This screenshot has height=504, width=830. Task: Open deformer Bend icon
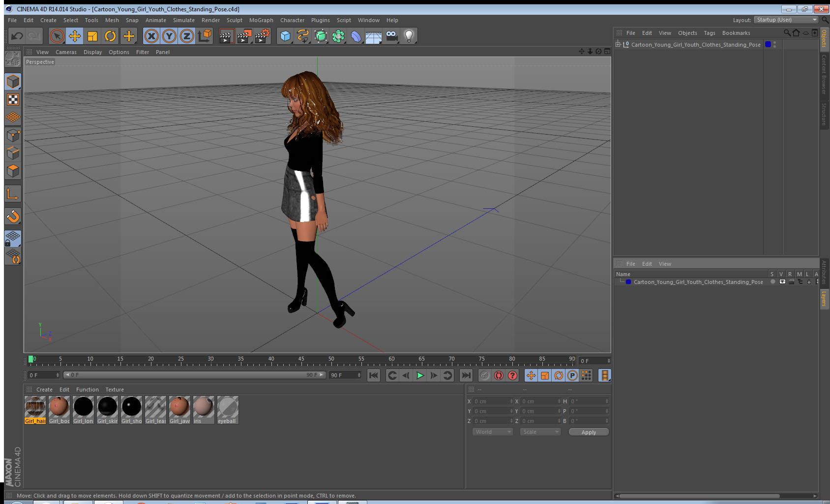pyautogui.click(x=356, y=36)
